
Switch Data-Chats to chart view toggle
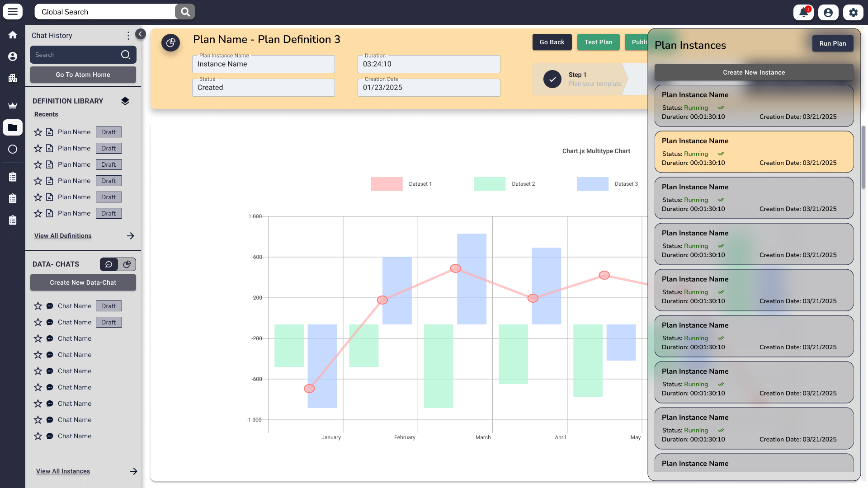pyautogui.click(x=127, y=264)
